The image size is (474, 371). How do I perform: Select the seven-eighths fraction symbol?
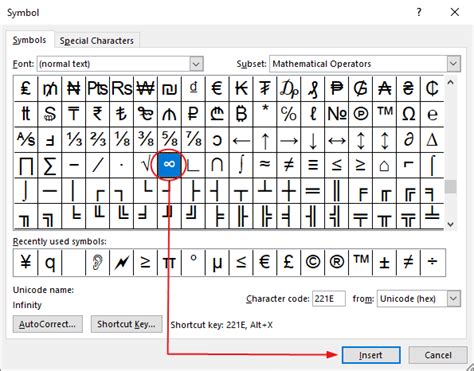(193, 140)
